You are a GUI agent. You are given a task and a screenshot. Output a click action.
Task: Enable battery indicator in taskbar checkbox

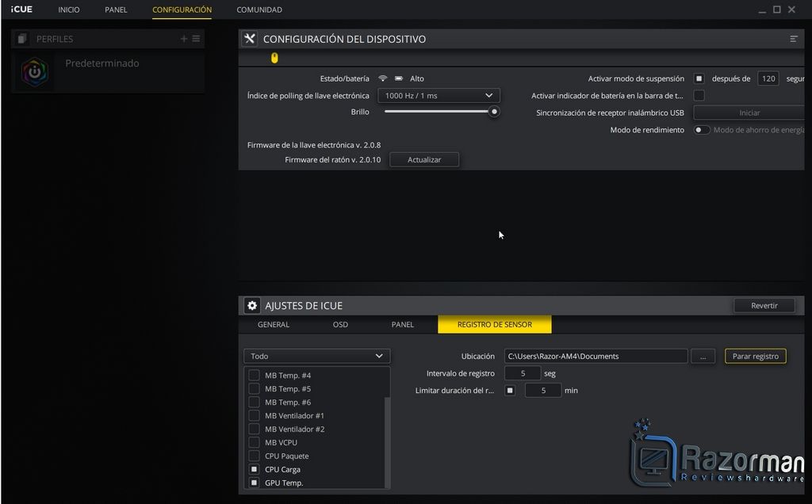click(699, 95)
